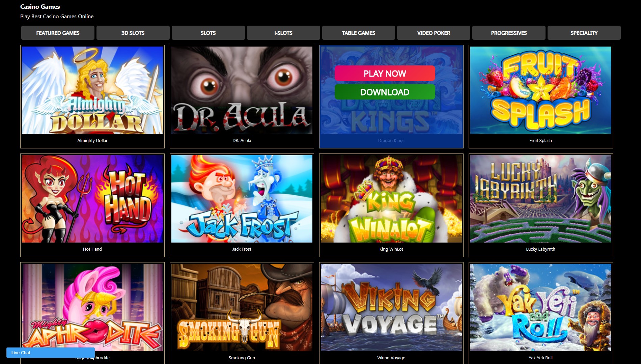Go to the I-Slots tab
This screenshot has width=641, height=364.
[283, 33]
